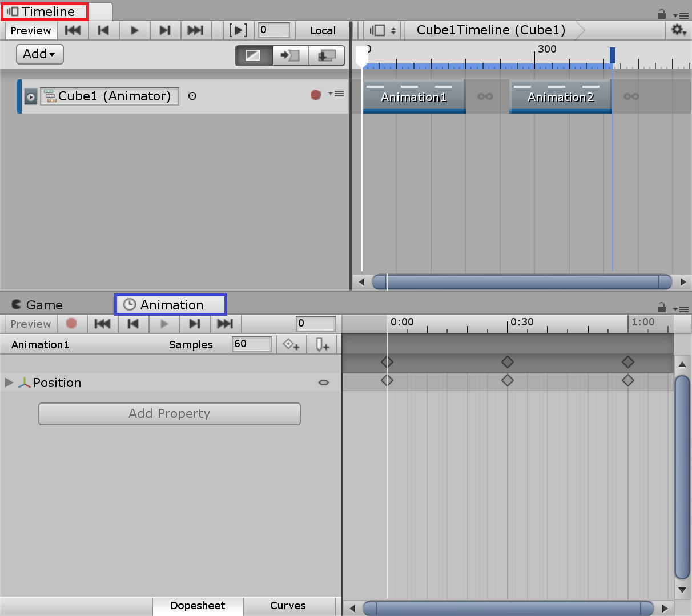The width and height of the screenshot is (692, 616).
Task: Expand the Position property
Action: click(9, 383)
